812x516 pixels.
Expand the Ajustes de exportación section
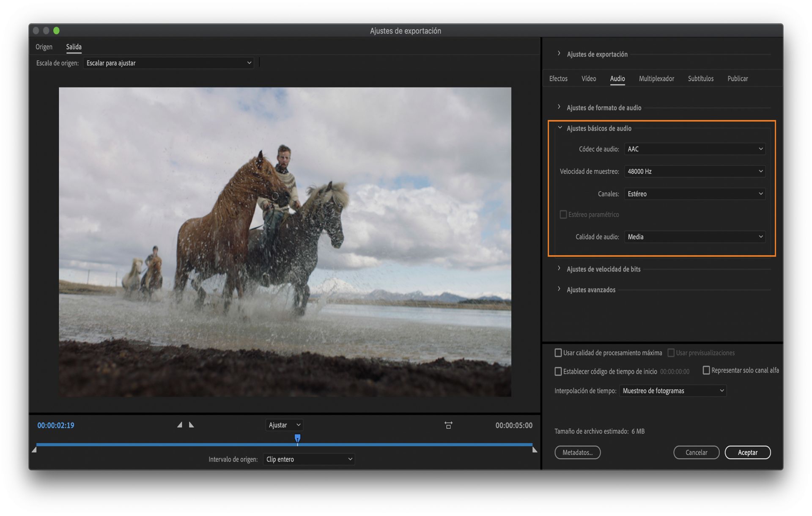559,54
